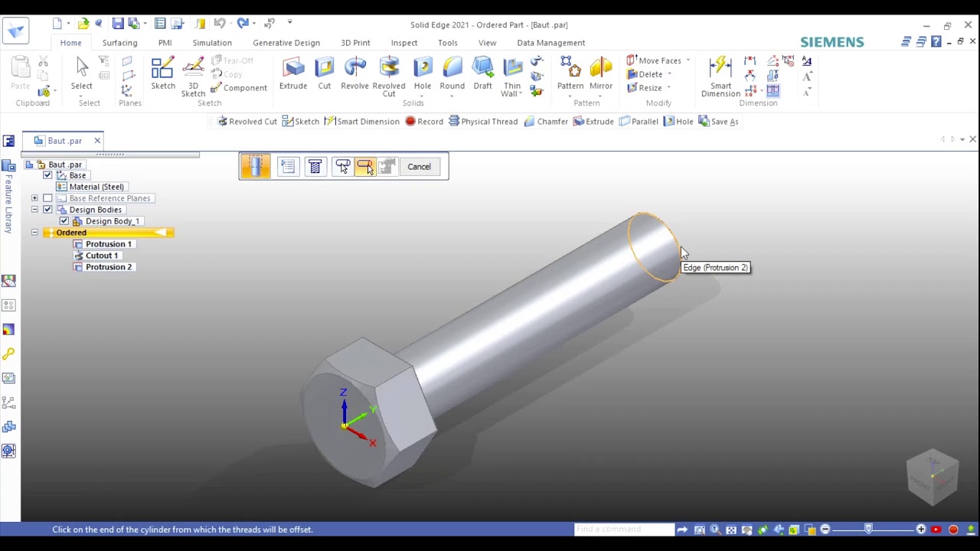Select the Mirror tool
Image resolution: width=980 pixels, height=551 pixels.
[601, 73]
